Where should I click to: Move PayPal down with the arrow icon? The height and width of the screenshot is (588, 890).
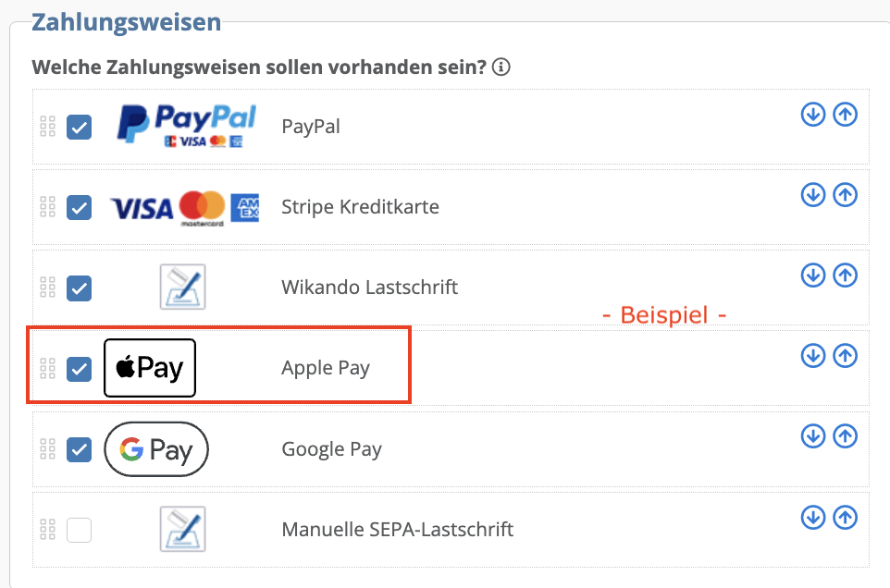812,115
